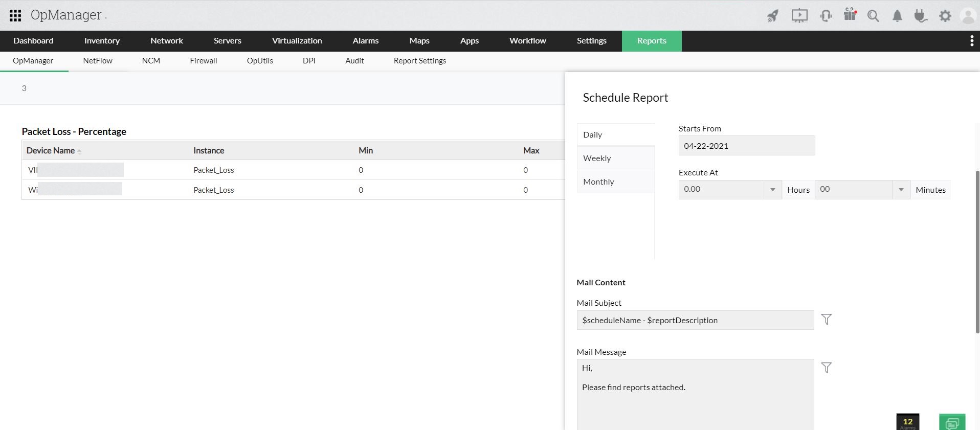The image size is (980, 430).
Task: Switch to the OpUtils sub-tab
Action: pyautogui.click(x=260, y=61)
